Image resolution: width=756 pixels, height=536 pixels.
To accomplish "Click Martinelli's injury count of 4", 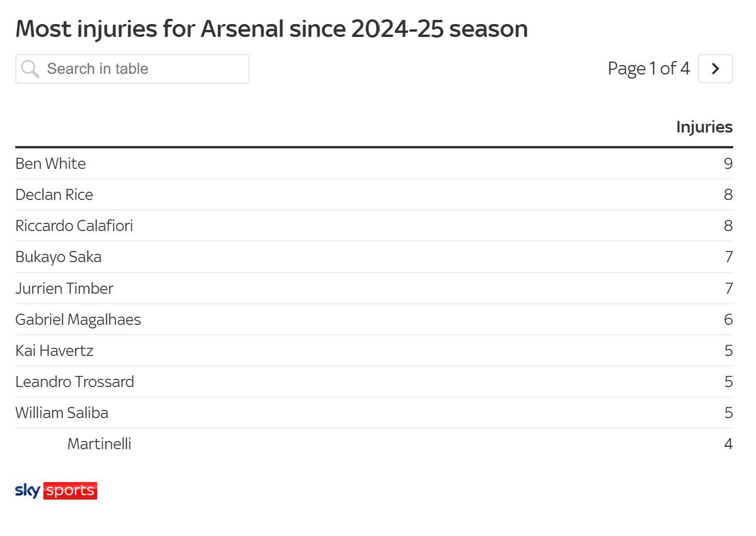I will (728, 444).
